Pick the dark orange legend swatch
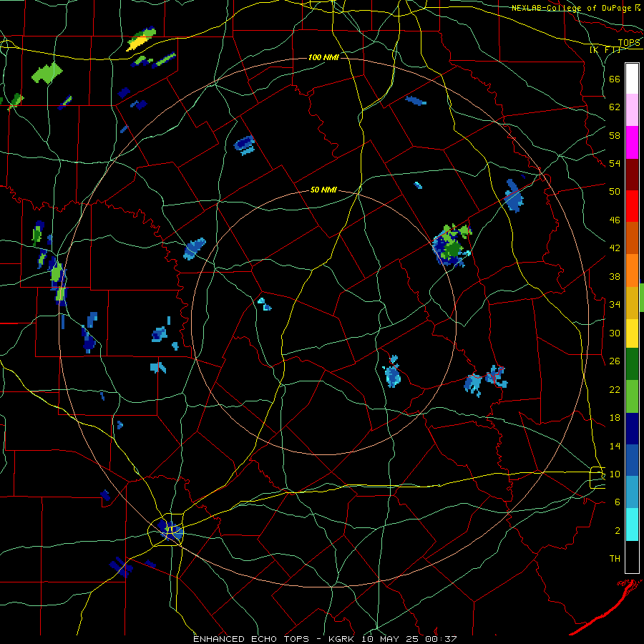Screen dimensions: 644x644 [x=632, y=238]
